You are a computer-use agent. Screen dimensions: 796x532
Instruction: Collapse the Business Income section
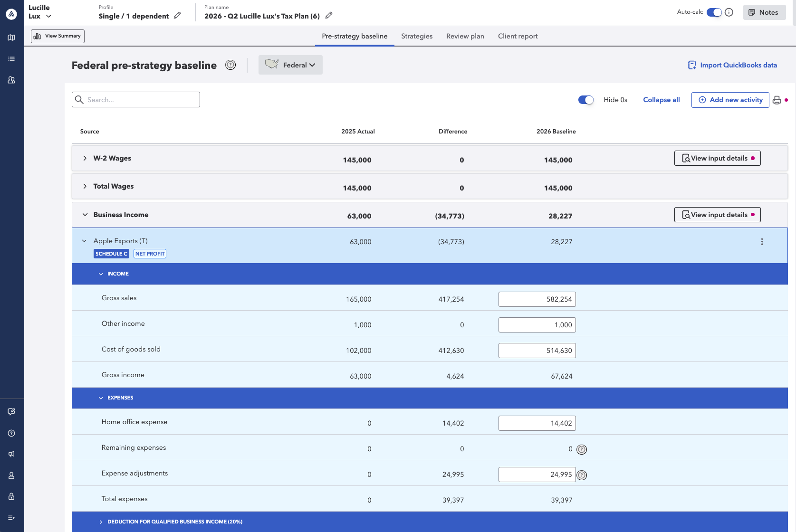tap(85, 215)
